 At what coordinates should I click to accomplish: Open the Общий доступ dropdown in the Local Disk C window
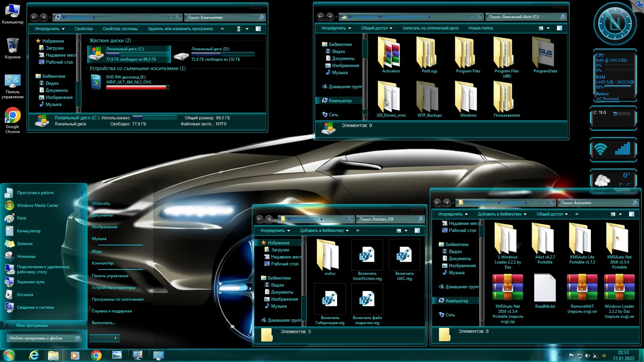(376, 28)
